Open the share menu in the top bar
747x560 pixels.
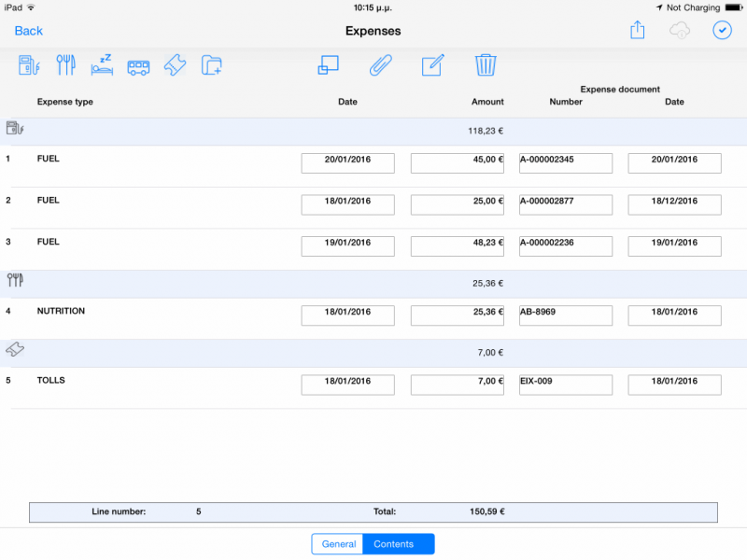pos(638,30)
